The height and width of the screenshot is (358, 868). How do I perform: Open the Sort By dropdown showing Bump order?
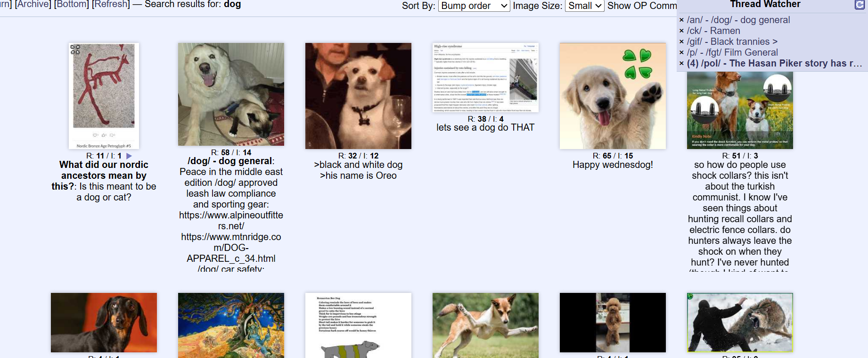click(474, 6)
